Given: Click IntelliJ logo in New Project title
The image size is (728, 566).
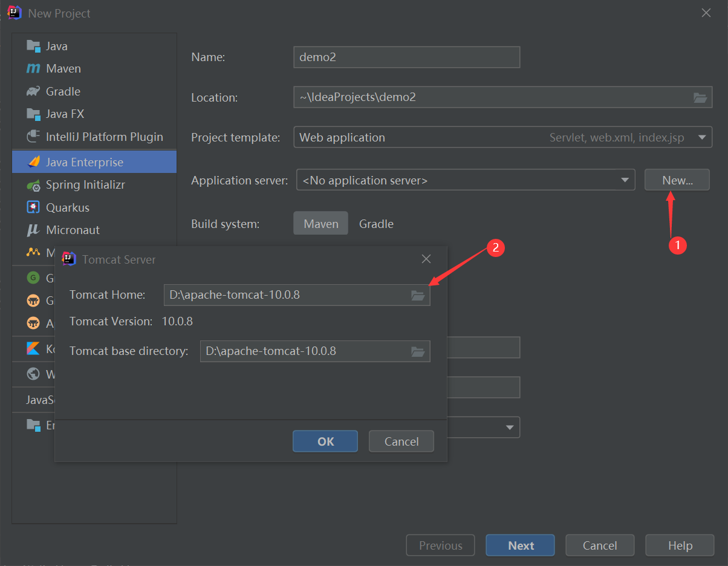Looking at the screenshot, I should click(15, 13).
